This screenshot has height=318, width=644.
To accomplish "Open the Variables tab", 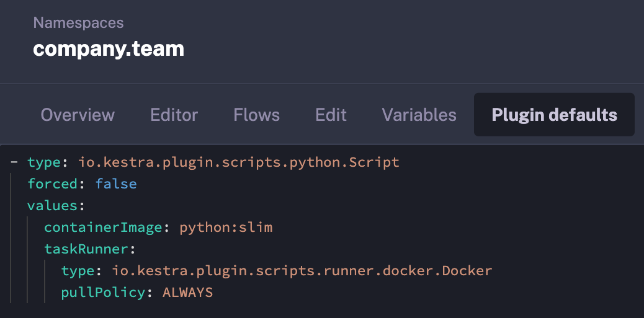I will point(419,115).
